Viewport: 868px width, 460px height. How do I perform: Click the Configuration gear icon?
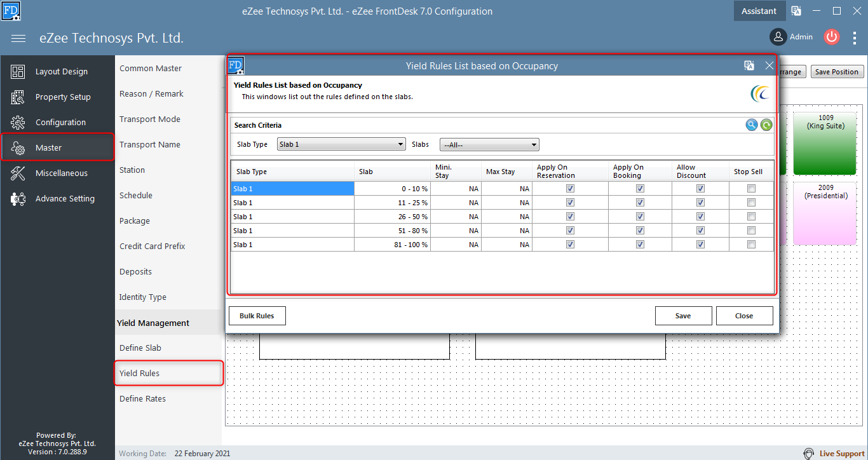click(x=18, y=123)
